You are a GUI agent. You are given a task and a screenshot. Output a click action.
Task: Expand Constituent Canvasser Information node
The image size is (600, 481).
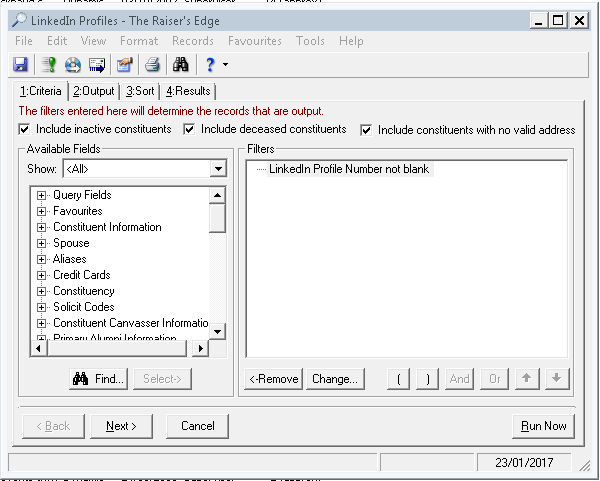click(41, 323)
